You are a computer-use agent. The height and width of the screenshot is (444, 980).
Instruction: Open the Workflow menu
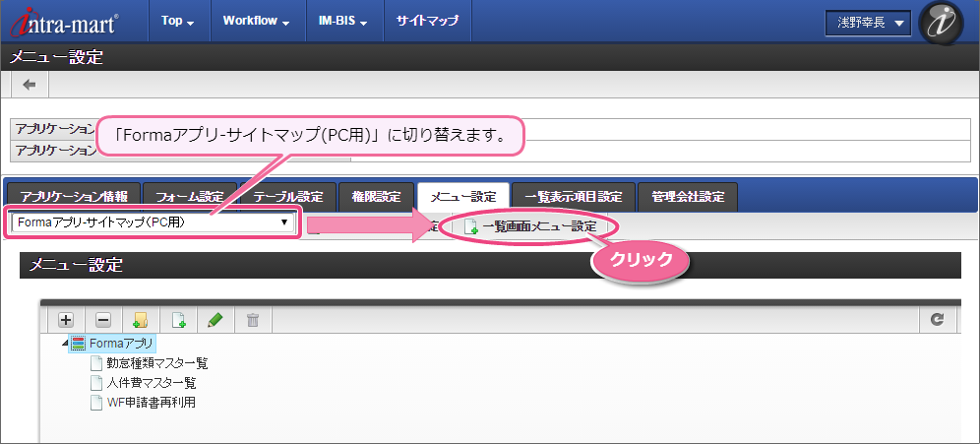[x=256, y=21]
